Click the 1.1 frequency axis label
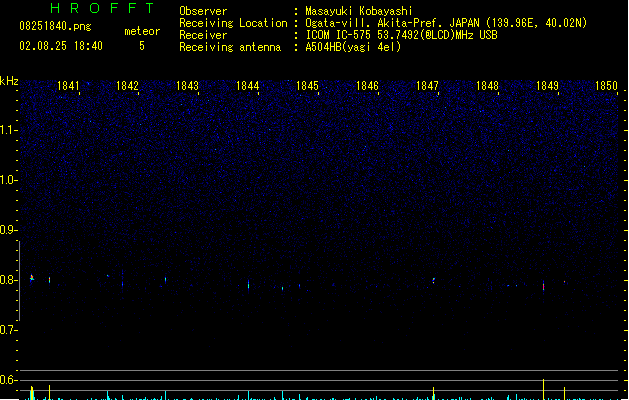This screenshot has width=629, height=400. click(x=8, y=130)
